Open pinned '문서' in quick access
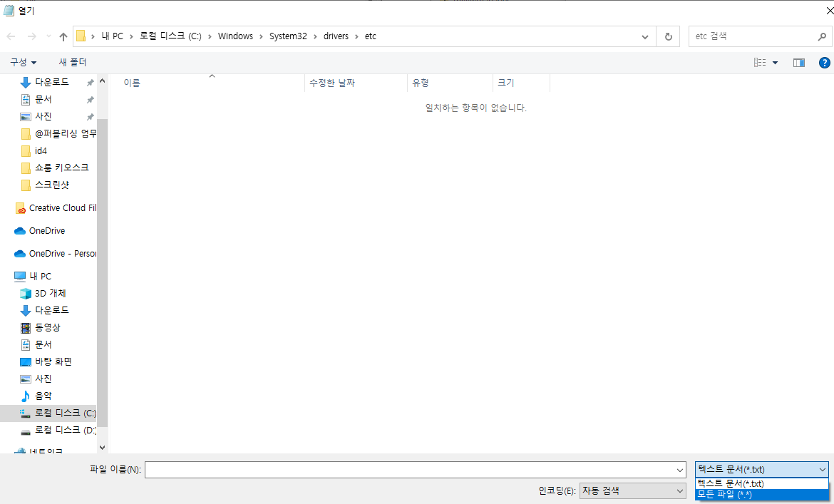Viewport: 834px width, 504px height. click(x=43, y=99)
